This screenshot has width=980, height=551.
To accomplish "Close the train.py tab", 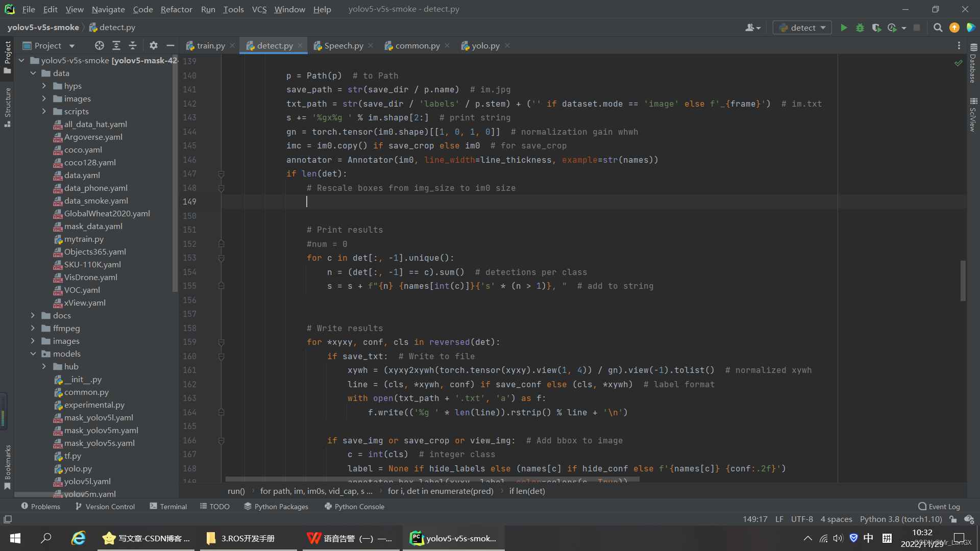I will point(232,45).
